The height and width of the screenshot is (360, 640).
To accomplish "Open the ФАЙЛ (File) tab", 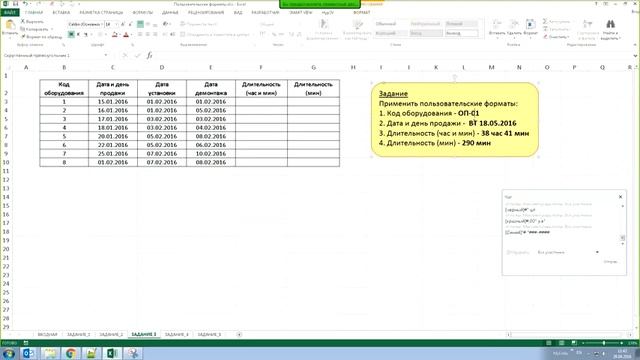I will (x=9, y=13).
